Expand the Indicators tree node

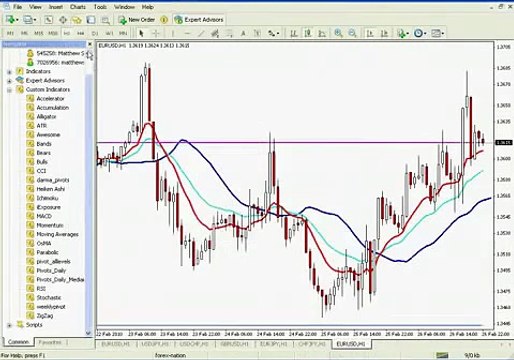tap(10, 72)
